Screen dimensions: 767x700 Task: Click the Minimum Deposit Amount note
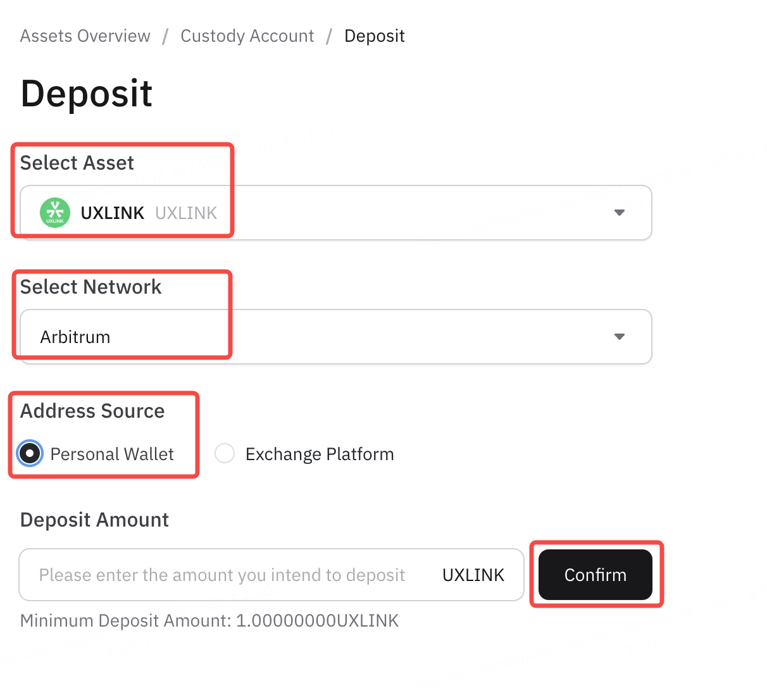pos(209,621)
